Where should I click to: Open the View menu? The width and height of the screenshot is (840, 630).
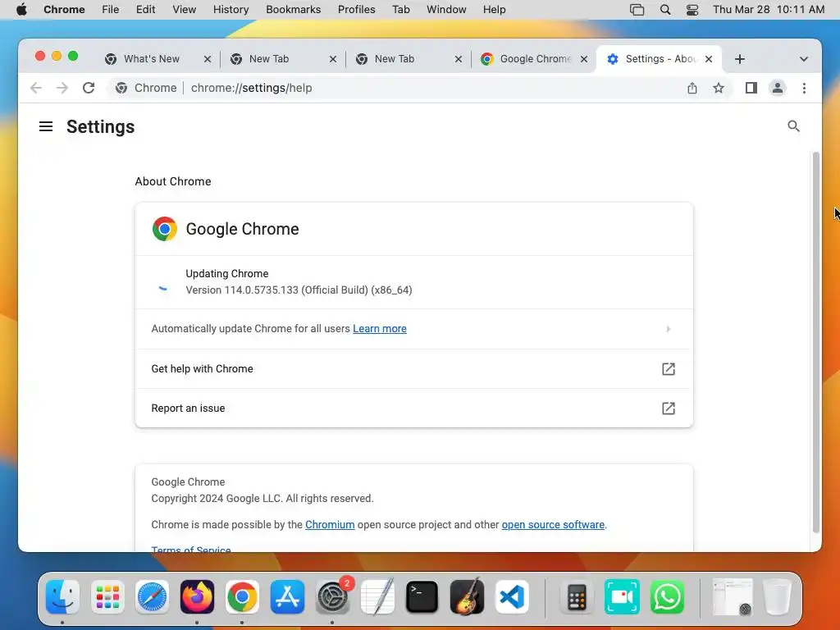pos(185,10)
